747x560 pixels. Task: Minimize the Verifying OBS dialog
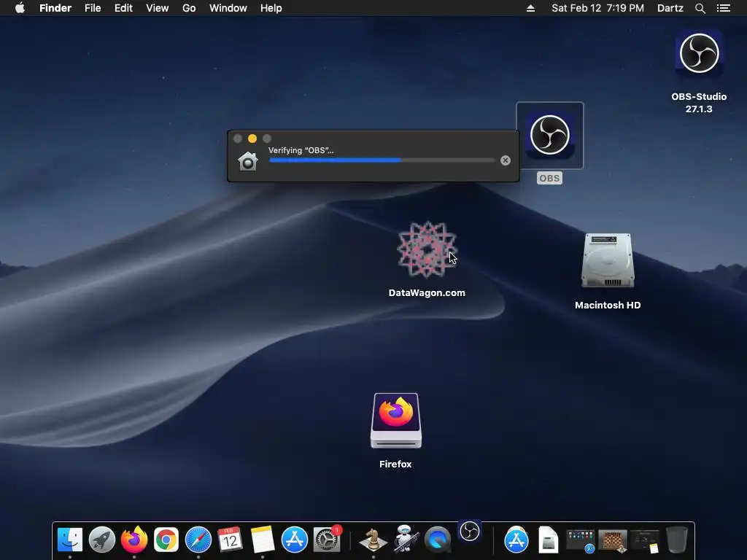pos(252,139)
